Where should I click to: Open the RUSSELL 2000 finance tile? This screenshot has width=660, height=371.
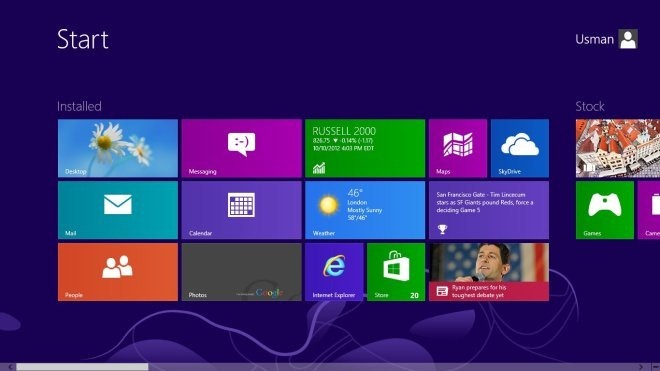tap(365, 148)
